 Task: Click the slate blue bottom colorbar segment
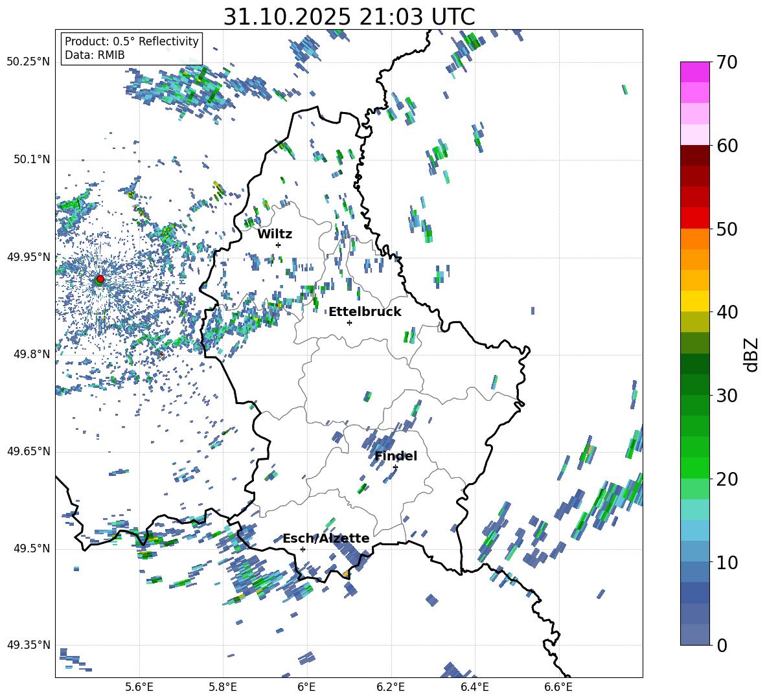point(695,635)
